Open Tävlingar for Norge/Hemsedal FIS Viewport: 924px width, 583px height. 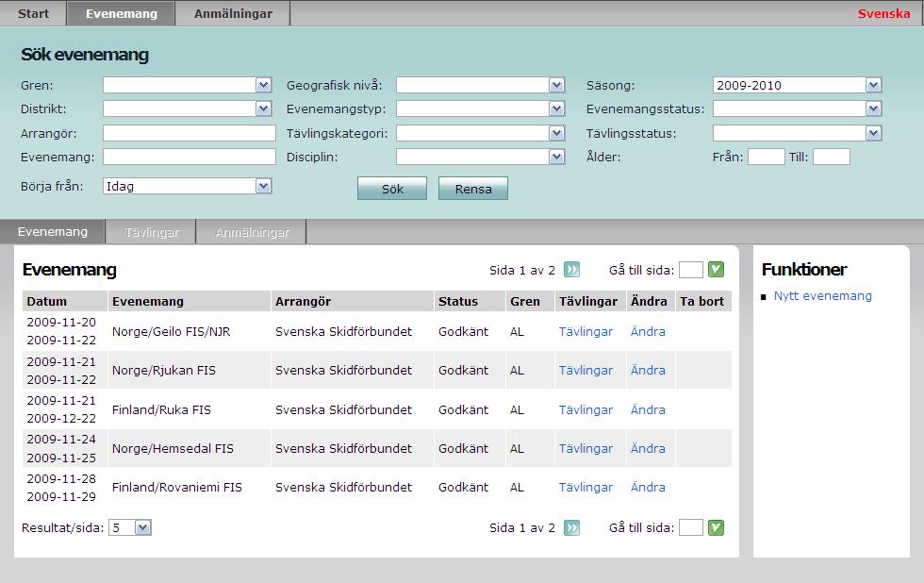pos(586,449)
